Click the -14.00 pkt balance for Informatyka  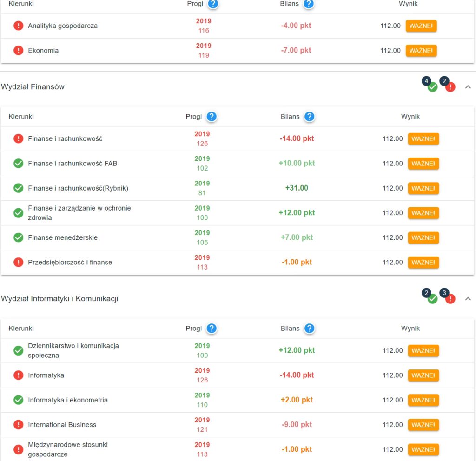pyautogui.click(x=297, y=375)
